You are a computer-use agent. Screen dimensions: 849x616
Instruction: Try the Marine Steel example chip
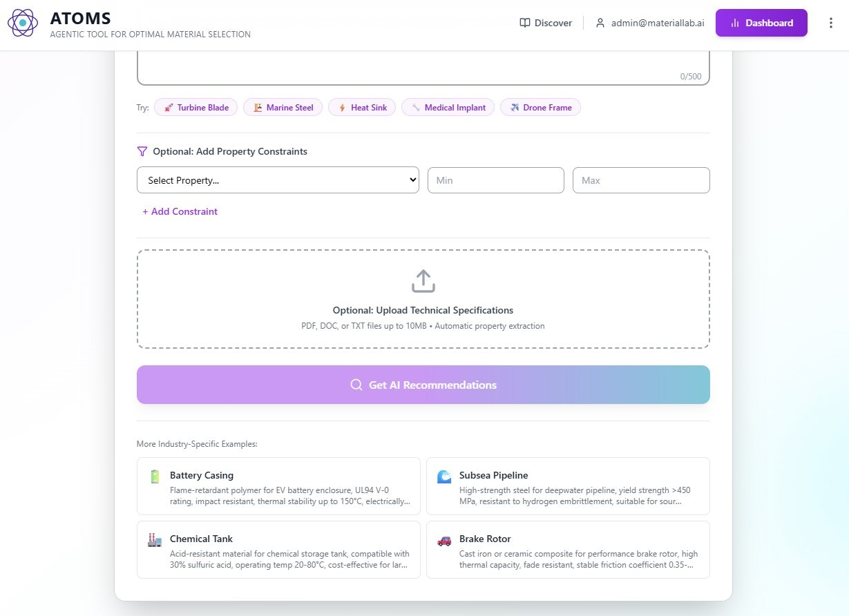pos(283,107)
